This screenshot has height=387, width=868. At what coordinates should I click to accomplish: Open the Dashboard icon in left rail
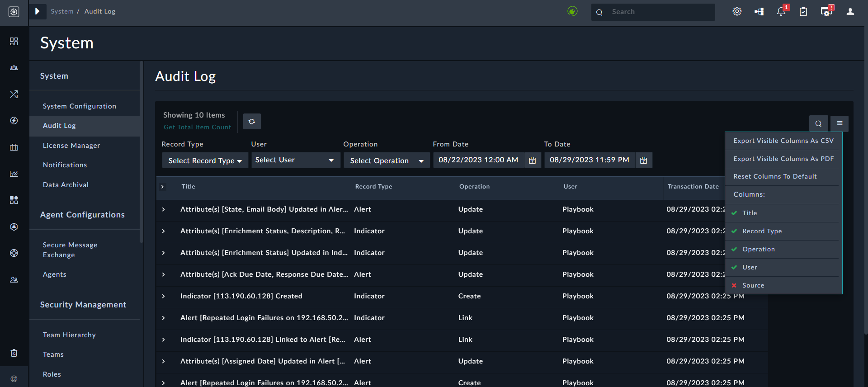[14, 42]
